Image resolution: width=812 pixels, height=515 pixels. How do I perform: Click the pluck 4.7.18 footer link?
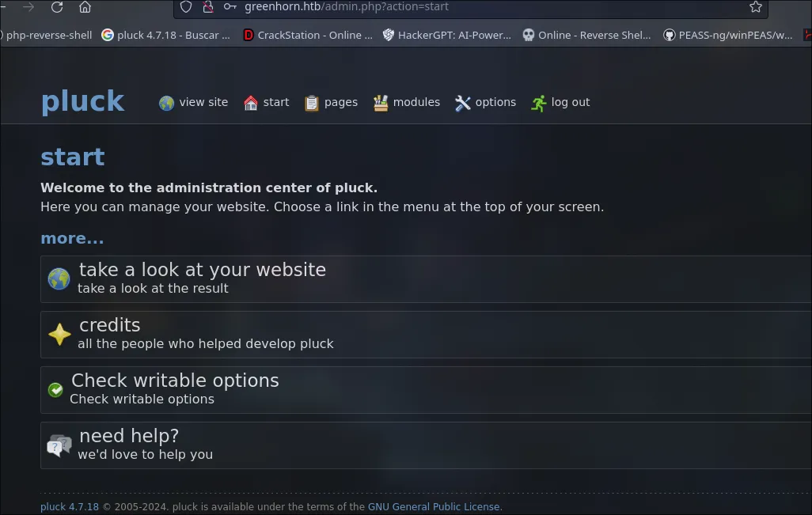point(70,507)
